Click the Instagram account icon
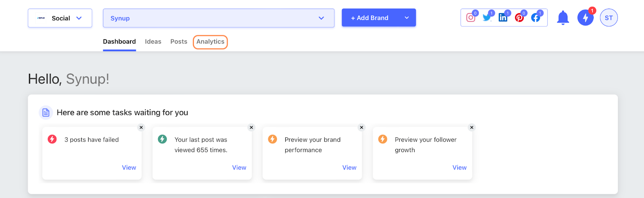This screenshot has width=644, height=198. pyautogui.click(x=471, y=18)
